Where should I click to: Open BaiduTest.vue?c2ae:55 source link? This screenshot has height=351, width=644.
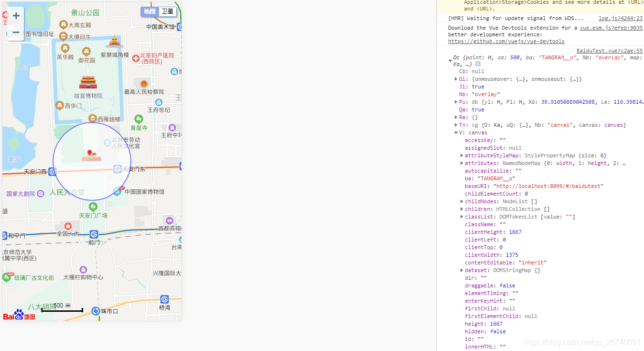point(610,51)
